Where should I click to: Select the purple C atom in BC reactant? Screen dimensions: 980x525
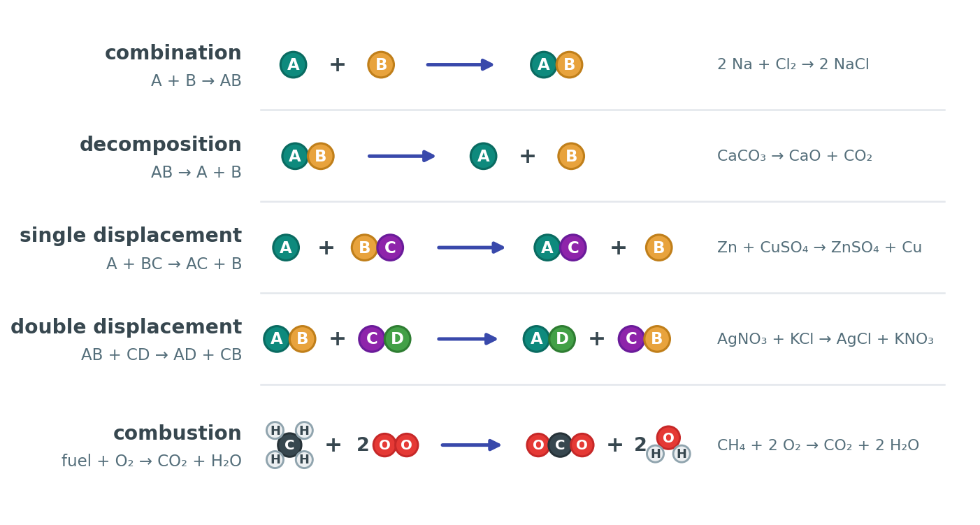coord(390,247)
